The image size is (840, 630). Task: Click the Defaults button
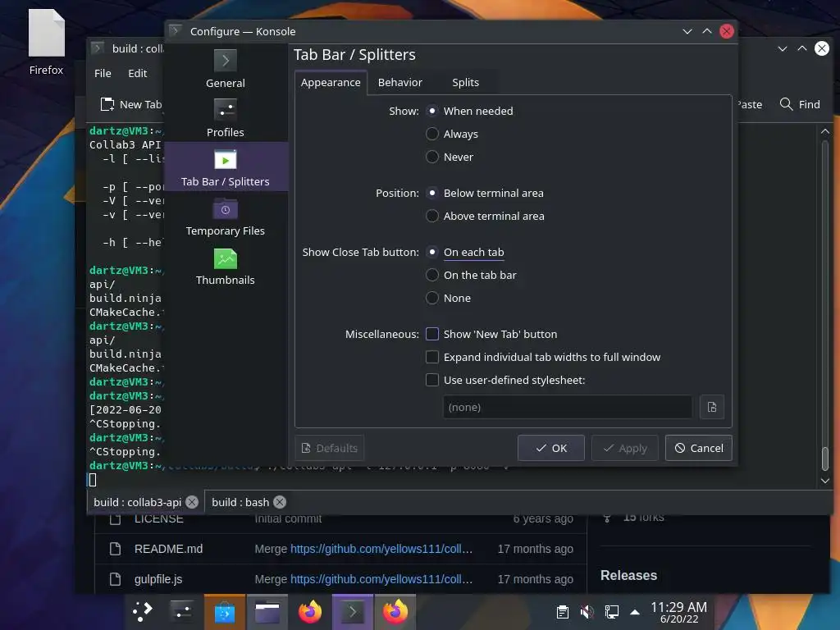(x=329, y=448)
